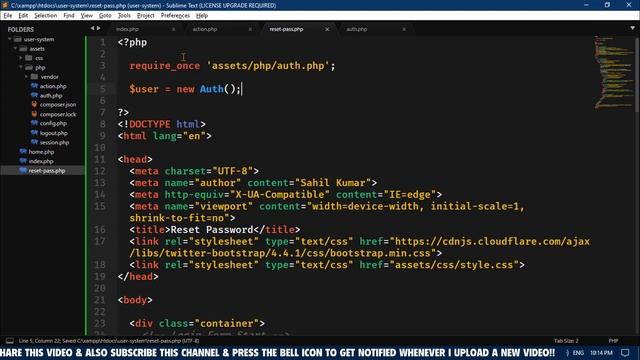Open the Selection menu

(x=45, y=16)
